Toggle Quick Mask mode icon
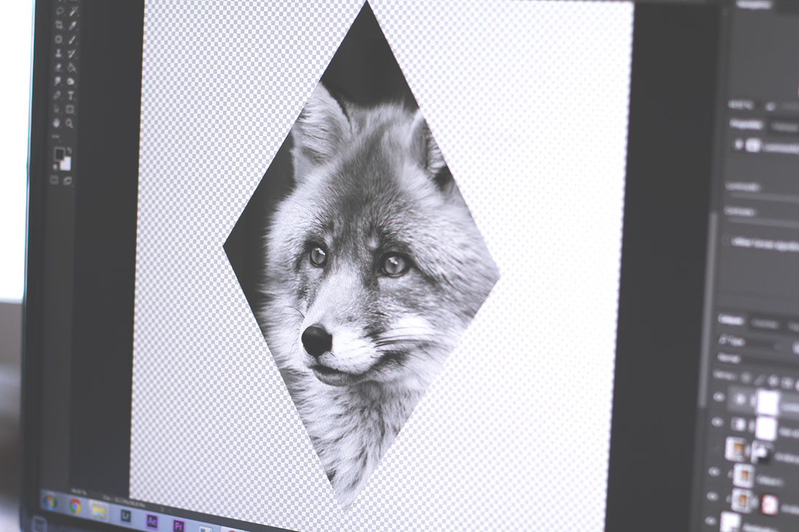Screen dimensions: 799x532 pos(54,180)
